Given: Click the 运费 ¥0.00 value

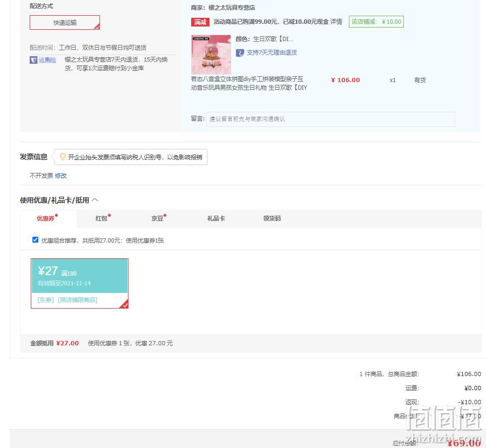Looking at the screenshot, I should click(x=473, y=388).
